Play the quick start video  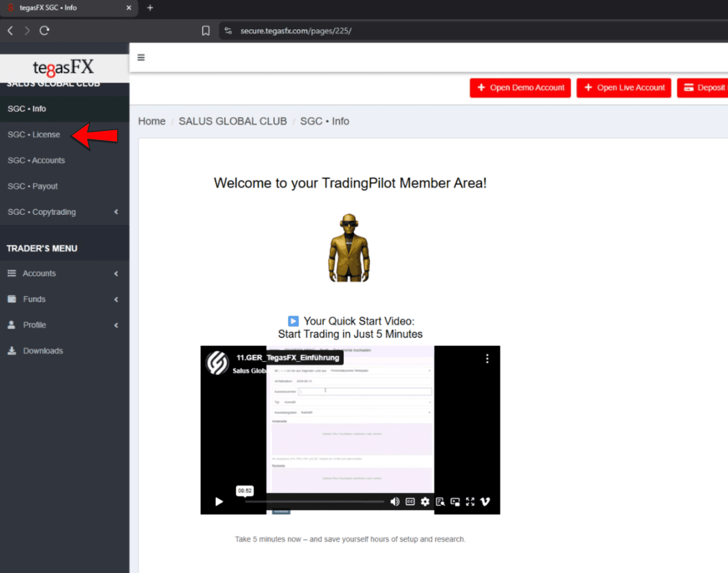tap(219, 501)
